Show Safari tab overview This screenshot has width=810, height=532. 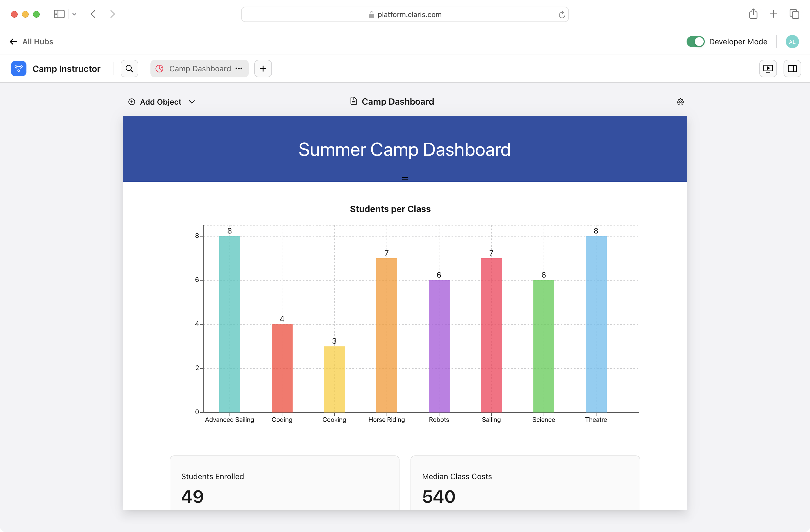pos(794,14)
